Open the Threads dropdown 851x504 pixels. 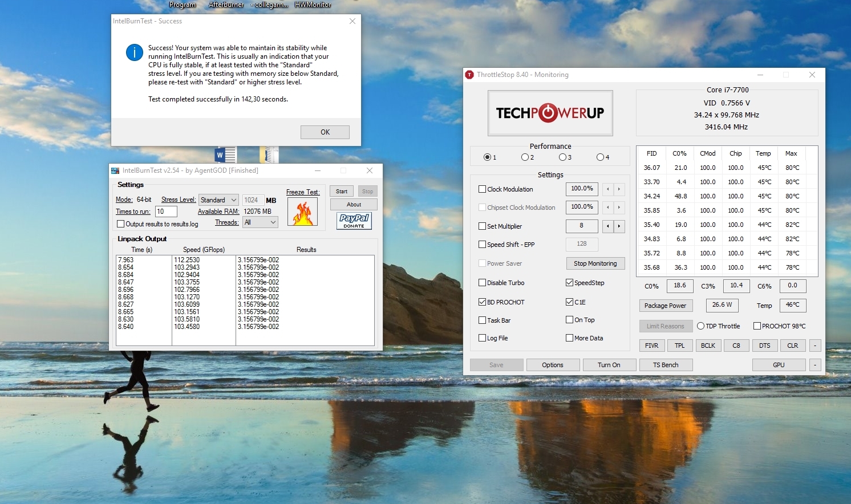[x=260, y=222]
